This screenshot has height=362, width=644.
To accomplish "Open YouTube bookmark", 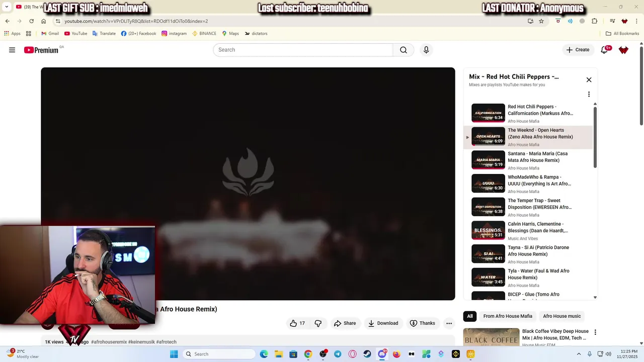I will point(75,34).
